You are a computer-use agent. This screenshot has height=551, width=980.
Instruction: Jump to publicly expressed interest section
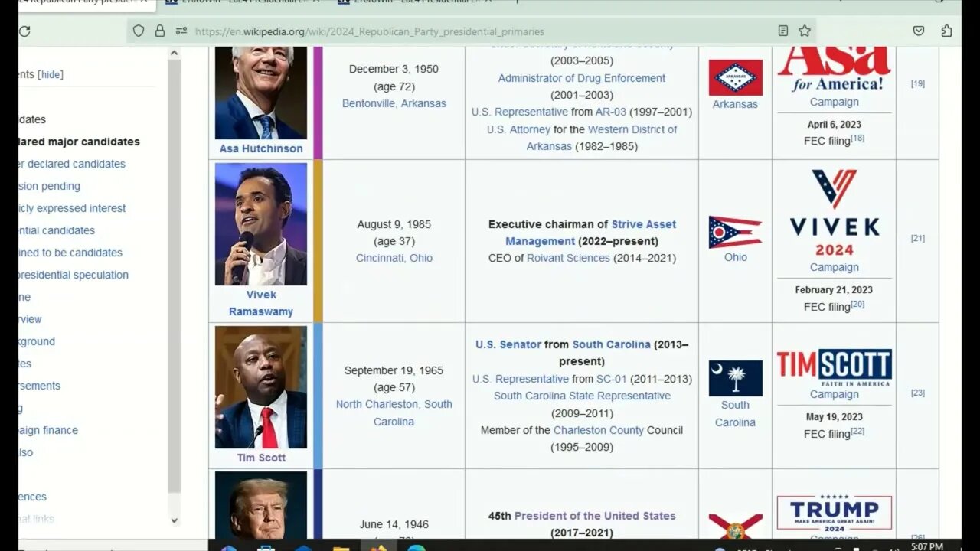pyautogui.click(x=73, y=208)
